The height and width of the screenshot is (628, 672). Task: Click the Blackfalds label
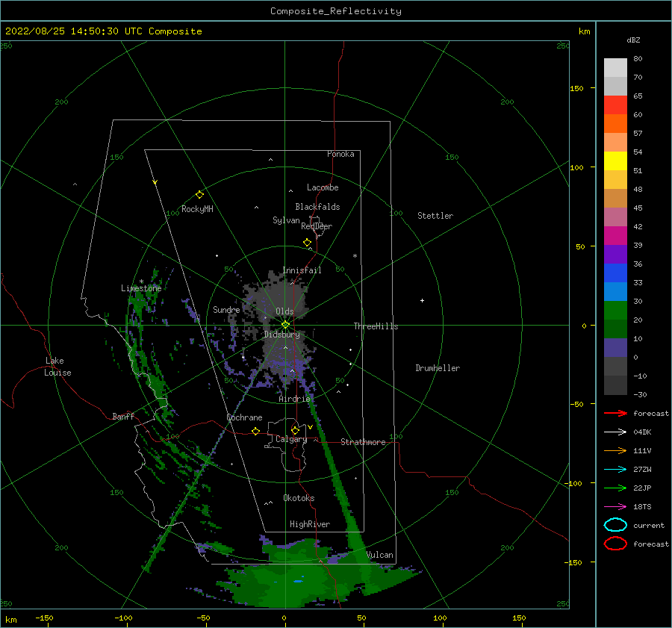click(x=317, y=207)
